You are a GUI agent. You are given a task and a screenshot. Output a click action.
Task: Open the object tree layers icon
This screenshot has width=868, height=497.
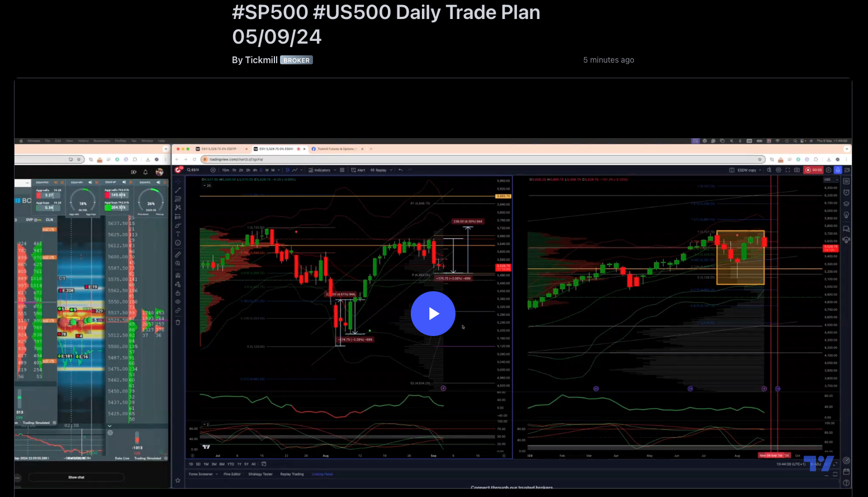click(846, 203)
